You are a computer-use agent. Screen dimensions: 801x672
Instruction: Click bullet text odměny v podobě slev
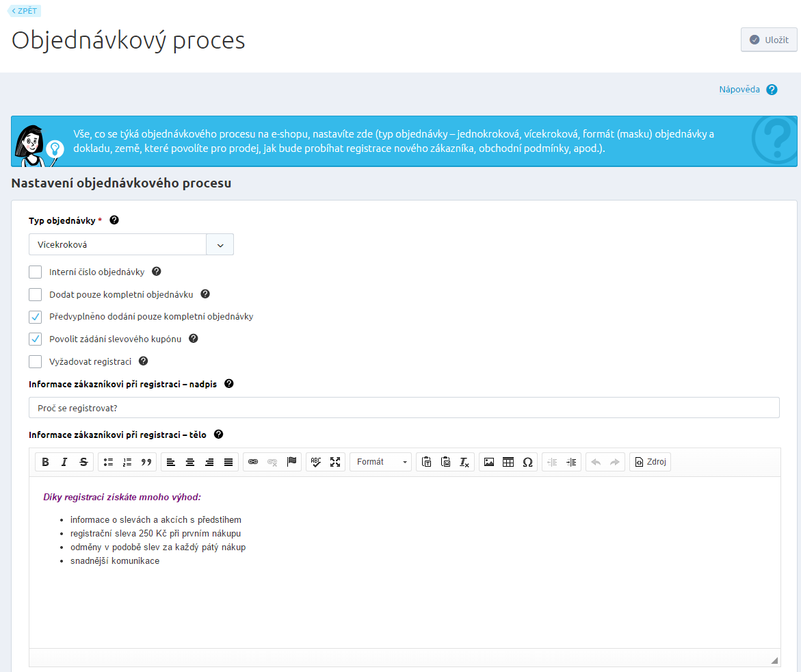click(158, 547)
